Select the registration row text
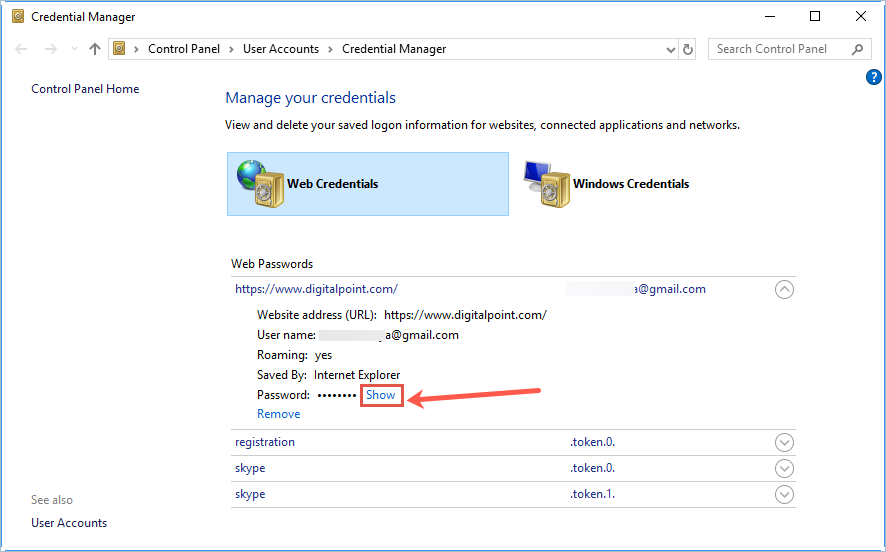Viewport: 886px width, 552px height. click(x=265, y=442)
